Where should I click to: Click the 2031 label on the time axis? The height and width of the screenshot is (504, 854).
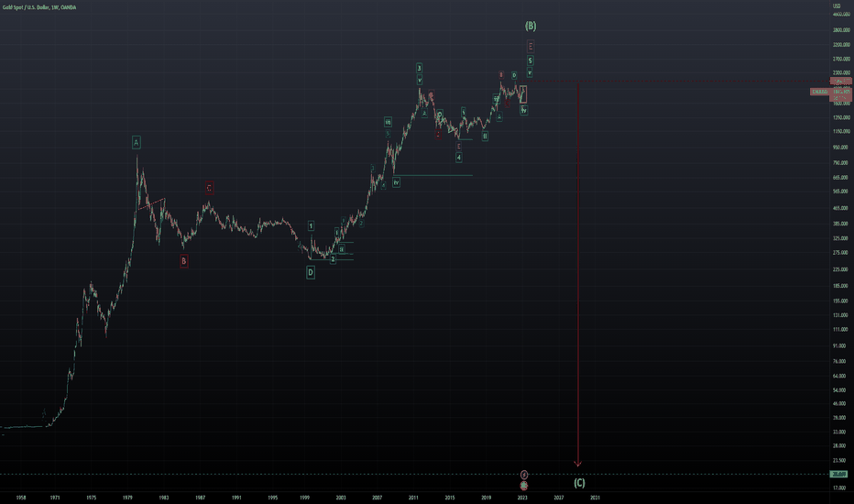[x=596, y=498]
